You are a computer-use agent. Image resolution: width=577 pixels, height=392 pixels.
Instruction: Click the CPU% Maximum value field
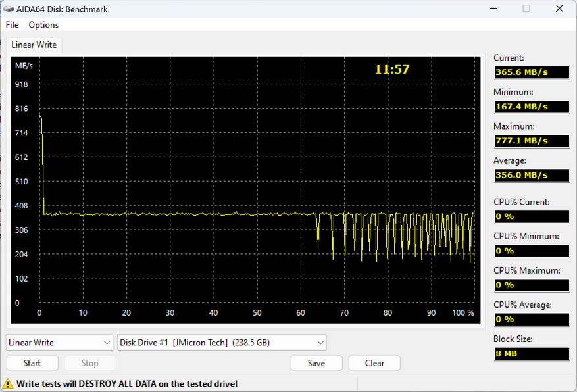coord(532,285)
